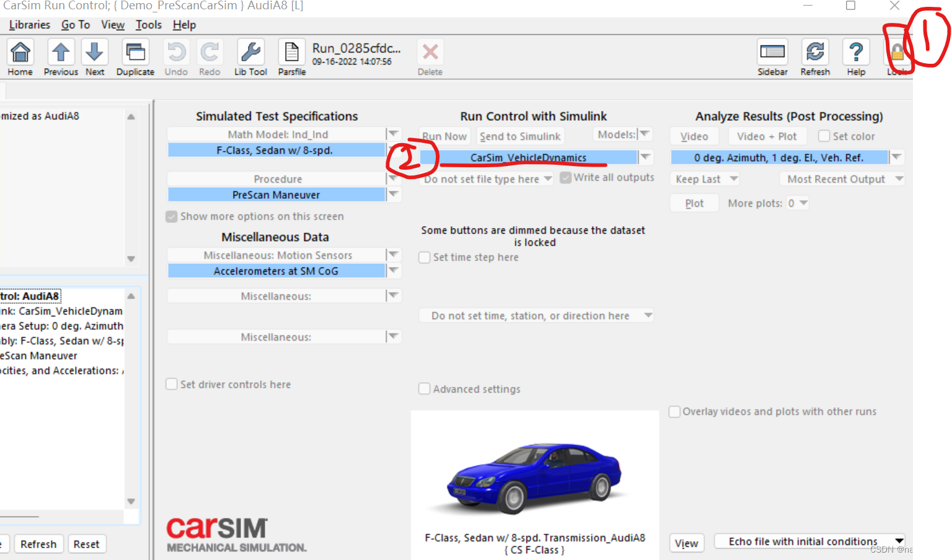The image size is (952, 560).
Task: Open the Libraries menu
Action: (30, 25)
